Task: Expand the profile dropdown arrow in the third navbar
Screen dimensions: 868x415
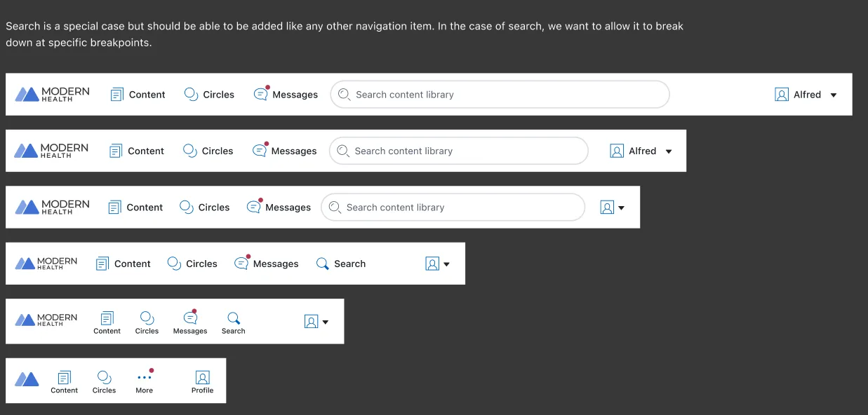Action: point(622,208)
